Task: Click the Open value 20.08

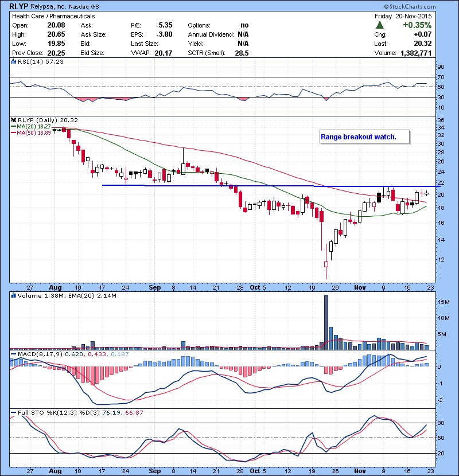Action: (x=56, y=25)
